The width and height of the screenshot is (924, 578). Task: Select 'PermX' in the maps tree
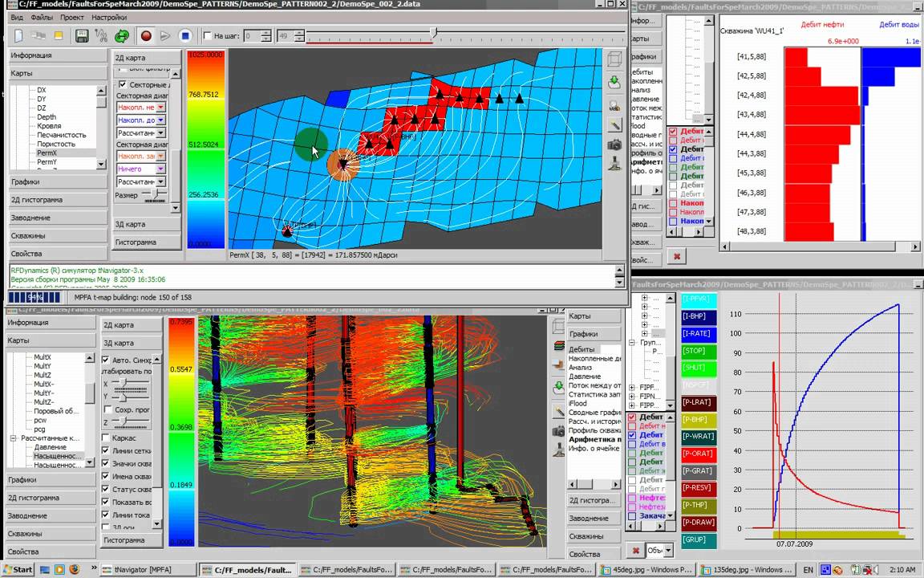point(47,153)
